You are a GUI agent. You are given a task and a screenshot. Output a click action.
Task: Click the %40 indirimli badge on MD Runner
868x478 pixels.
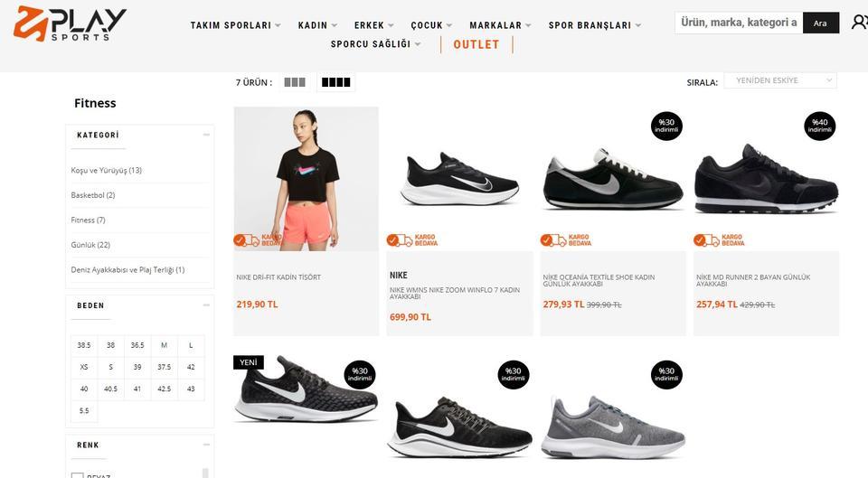click(x=820, y=127)
